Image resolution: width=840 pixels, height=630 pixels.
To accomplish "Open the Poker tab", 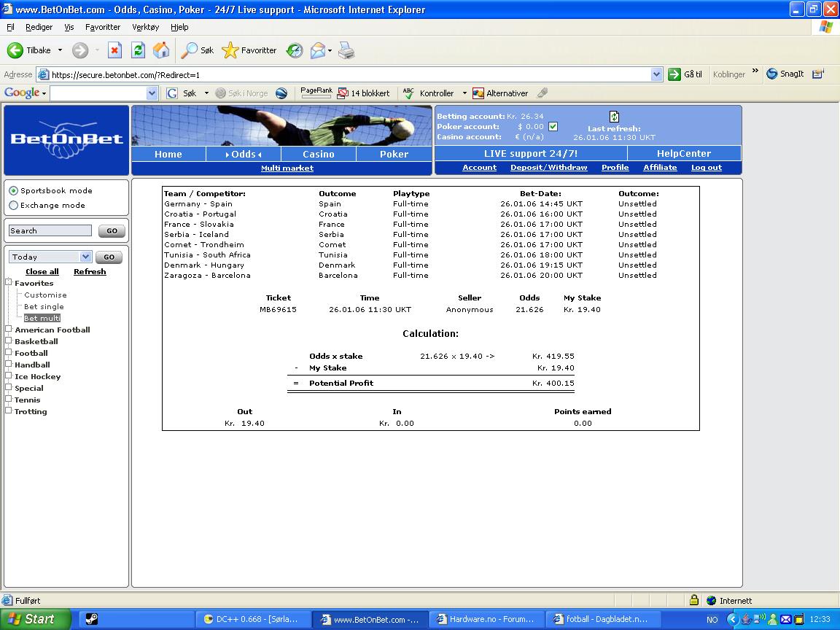I will point(394,154).
